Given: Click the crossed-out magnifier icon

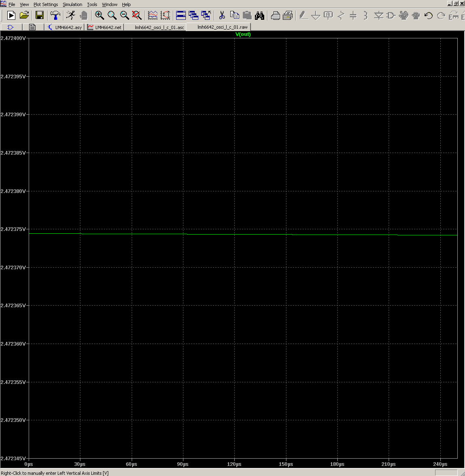Looking at the screenshot, I should point(137,15).
